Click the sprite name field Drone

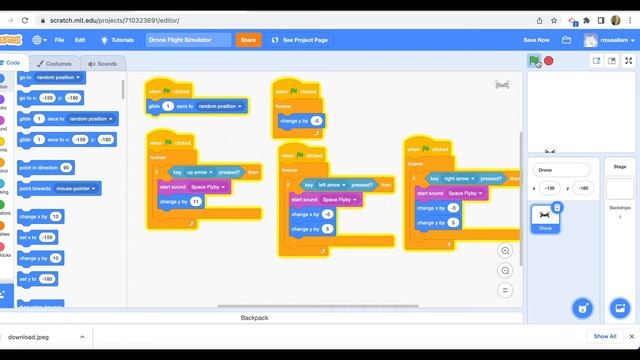click(561, 170)
